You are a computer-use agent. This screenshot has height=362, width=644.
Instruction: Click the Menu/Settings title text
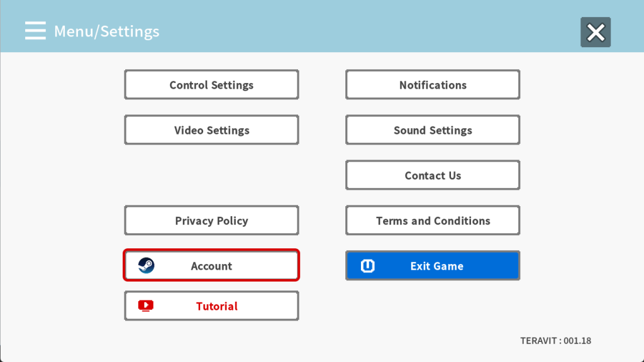(x=107, y=31)
